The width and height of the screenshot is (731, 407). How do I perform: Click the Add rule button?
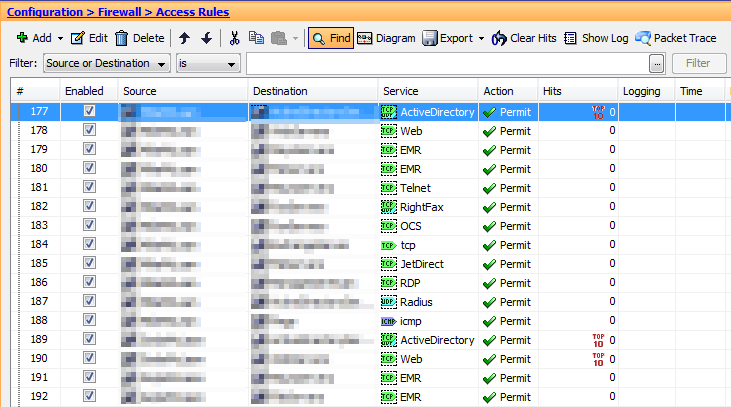34,38
